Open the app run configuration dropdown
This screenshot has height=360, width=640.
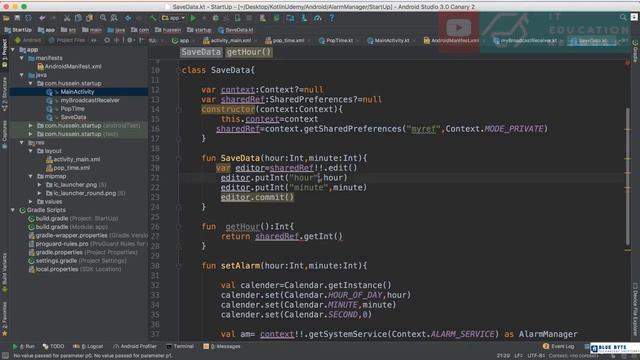click(x=173, y=18)
